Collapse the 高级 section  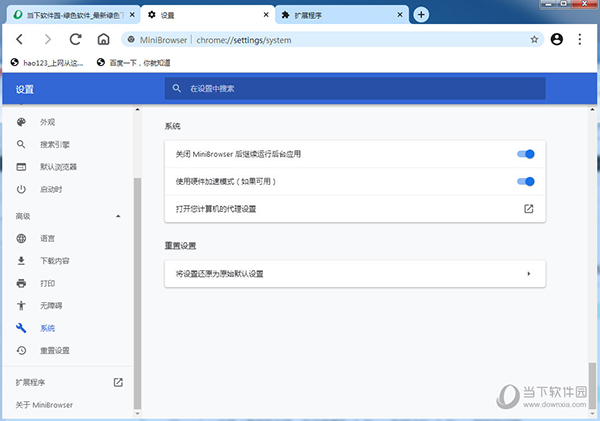pos(118,216)
